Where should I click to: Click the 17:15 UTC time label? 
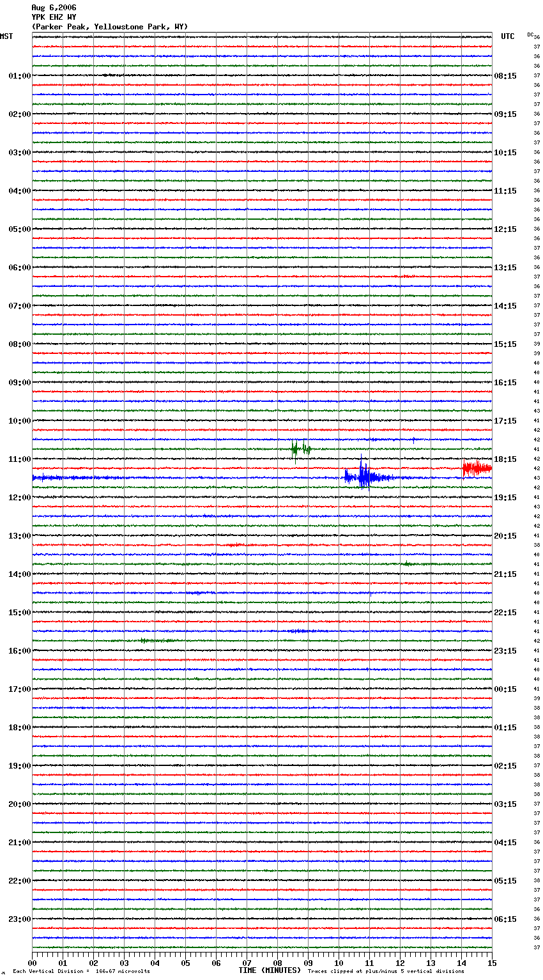[505, 421]
